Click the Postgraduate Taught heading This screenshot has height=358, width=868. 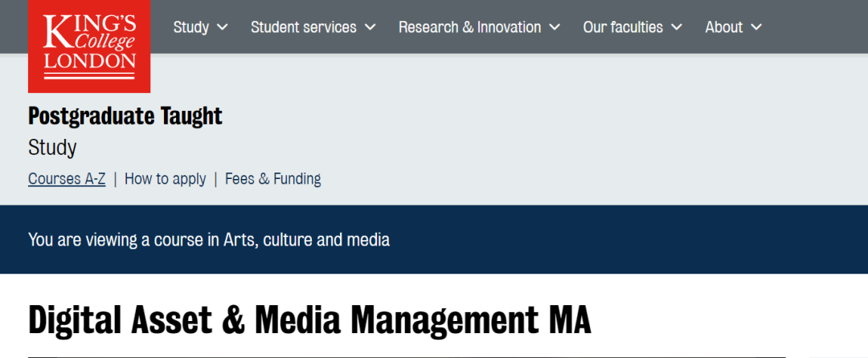pyautogui.click(x=125, y=116)
